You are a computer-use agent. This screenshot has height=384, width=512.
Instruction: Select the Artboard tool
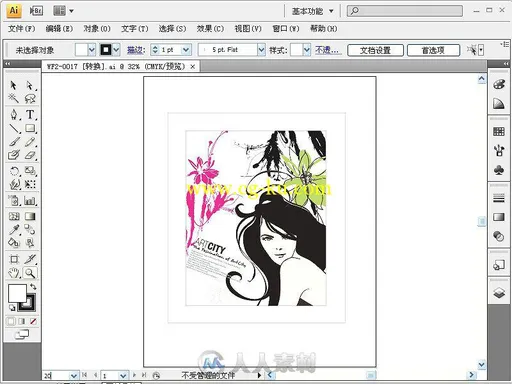(x=14, y=259)
